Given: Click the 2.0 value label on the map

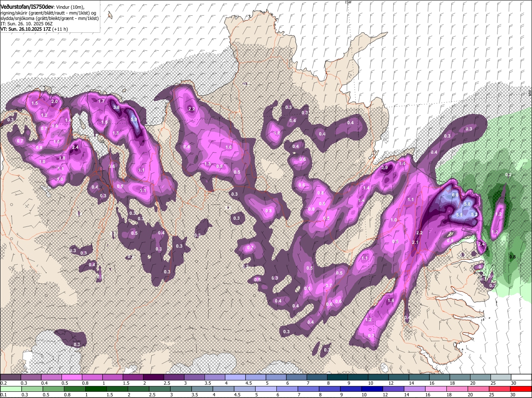Looking at the screenshot, I should pos(54,101).
